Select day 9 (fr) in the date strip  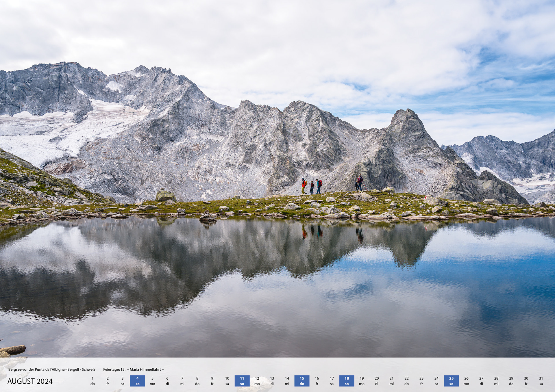coord(212,381)
